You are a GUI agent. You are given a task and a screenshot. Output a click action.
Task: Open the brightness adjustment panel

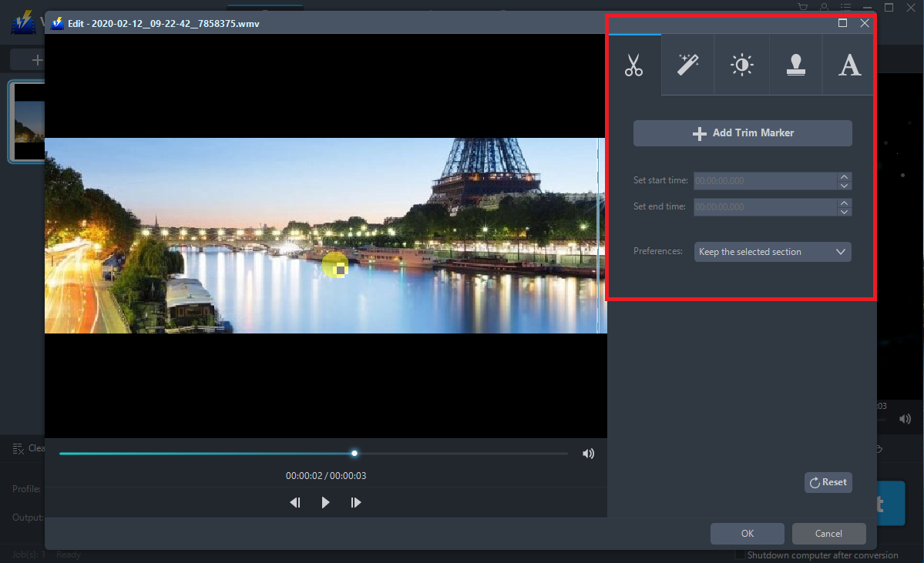click(741, 65)
